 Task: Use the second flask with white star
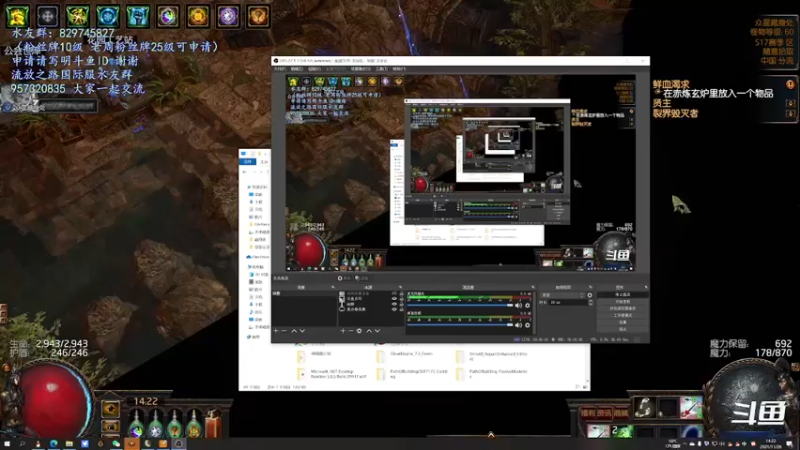156,424
